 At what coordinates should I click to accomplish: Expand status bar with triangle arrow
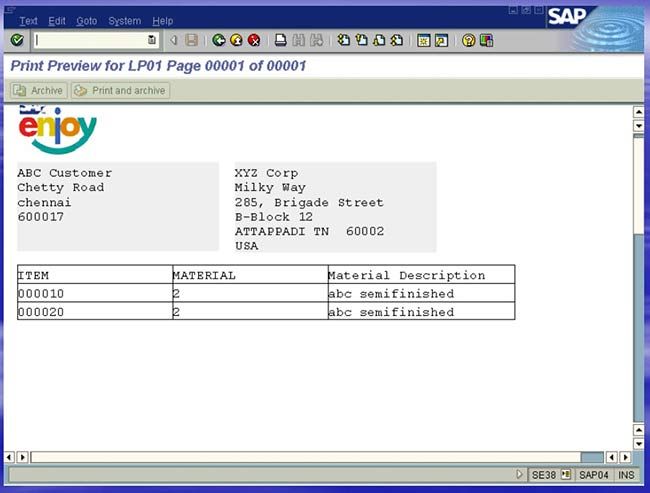(519, 474)
